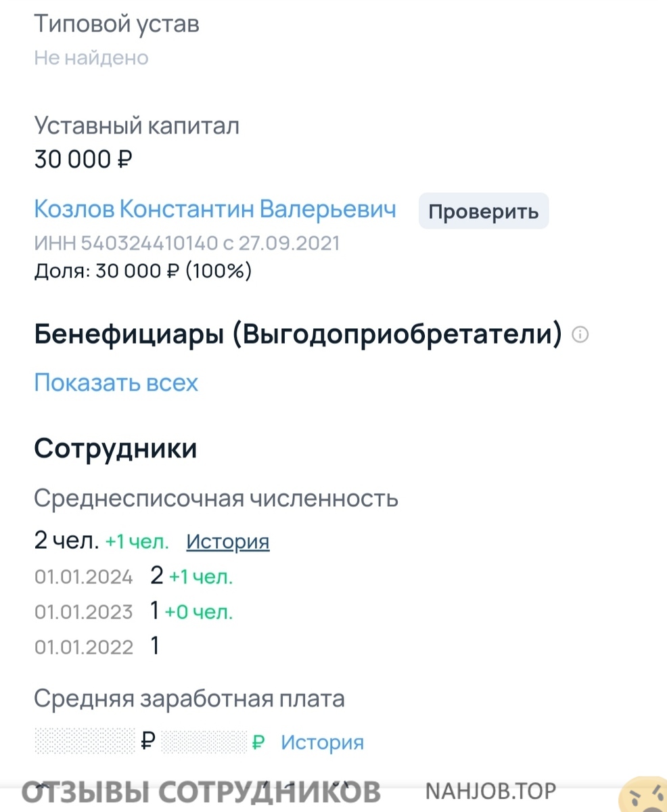
Task: Click the Не найдено text under Типовой устав
Action: pos(91,58)
